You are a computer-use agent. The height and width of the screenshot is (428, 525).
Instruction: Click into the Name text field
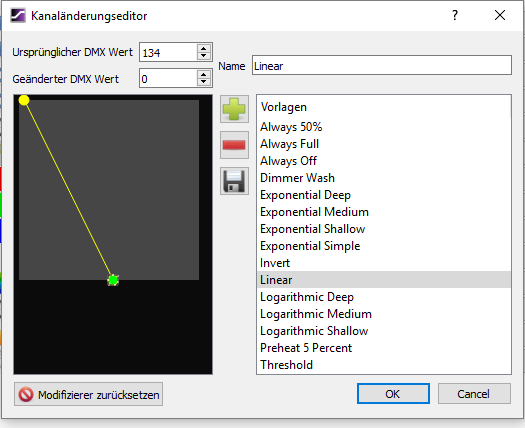point(382,65)
